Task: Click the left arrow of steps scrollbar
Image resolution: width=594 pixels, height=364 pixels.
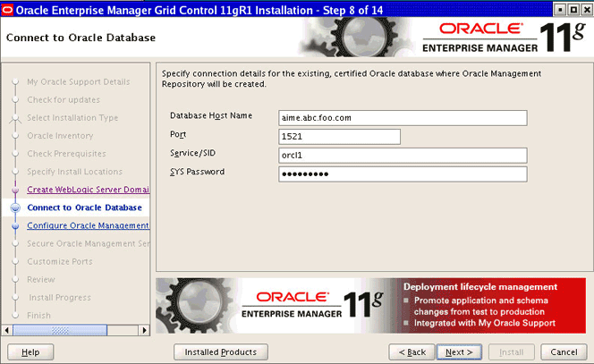Action: tap(7, 330)
